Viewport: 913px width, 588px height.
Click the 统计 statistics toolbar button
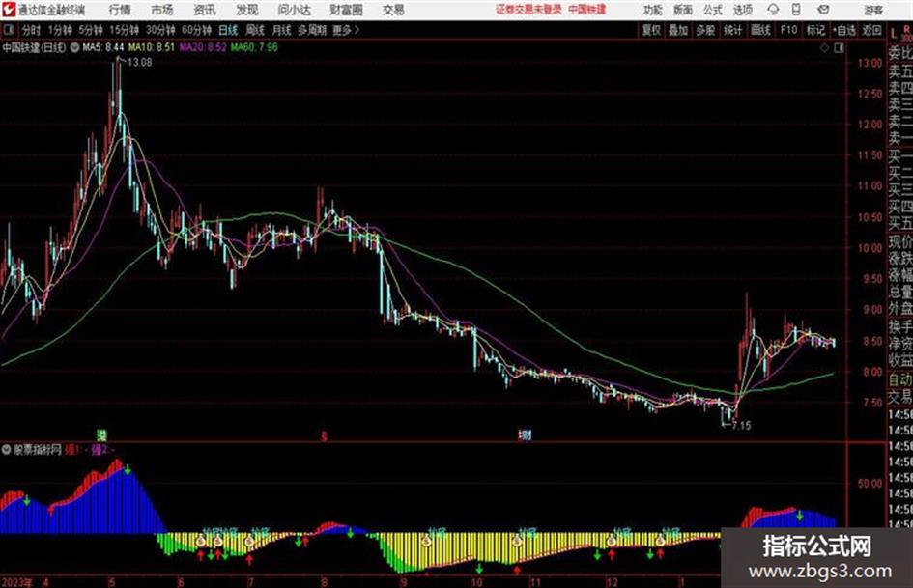coord(732,30)
